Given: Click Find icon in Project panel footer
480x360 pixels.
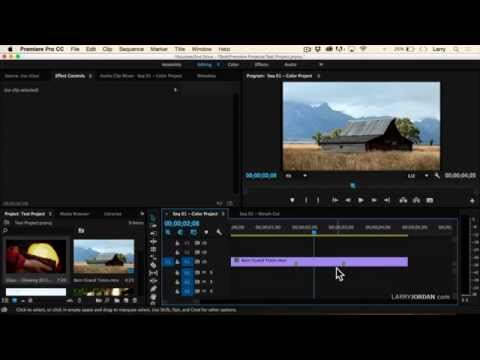Looking at the screenshot, I should 107,300.
